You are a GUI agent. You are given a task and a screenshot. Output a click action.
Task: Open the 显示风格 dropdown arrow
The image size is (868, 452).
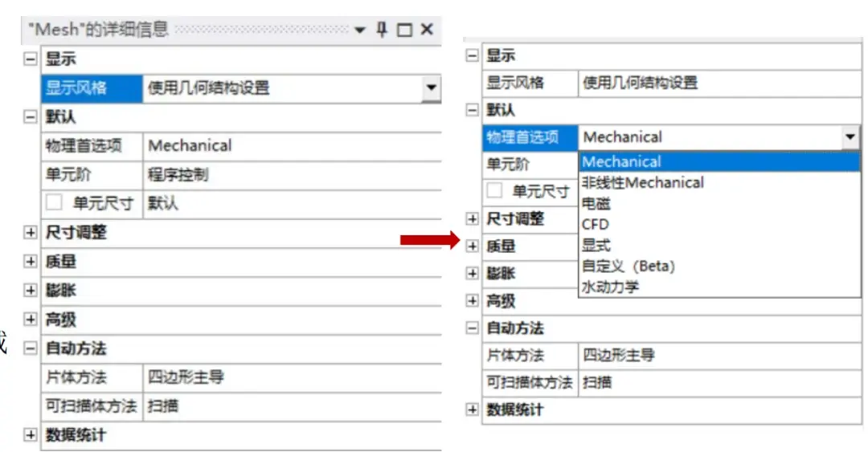tap(431, 88)
